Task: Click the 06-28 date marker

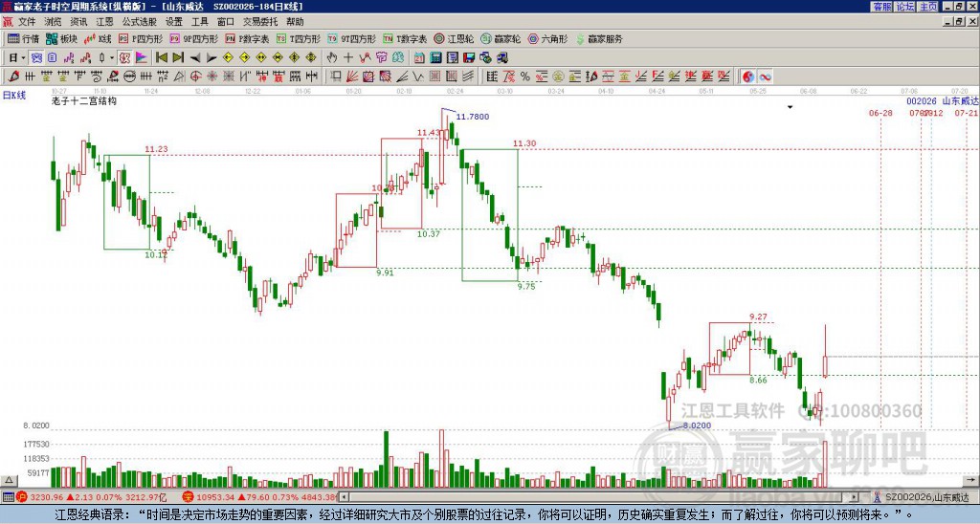Action: point(880,113)
